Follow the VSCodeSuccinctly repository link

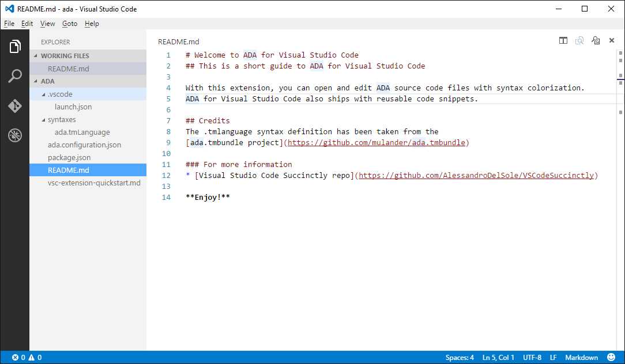click(476, 175)
